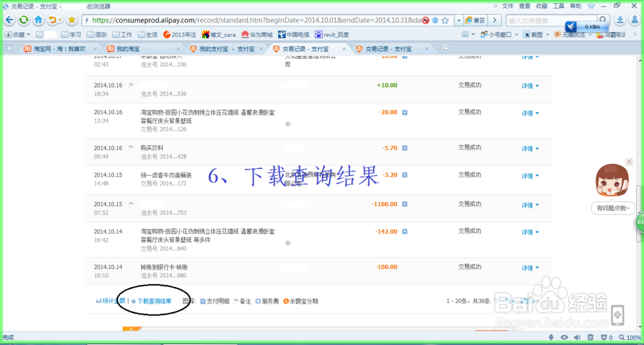Click the browser back arrow button
Image resolution: width=644 pixels, height=345 pixels.
(10, 20)
